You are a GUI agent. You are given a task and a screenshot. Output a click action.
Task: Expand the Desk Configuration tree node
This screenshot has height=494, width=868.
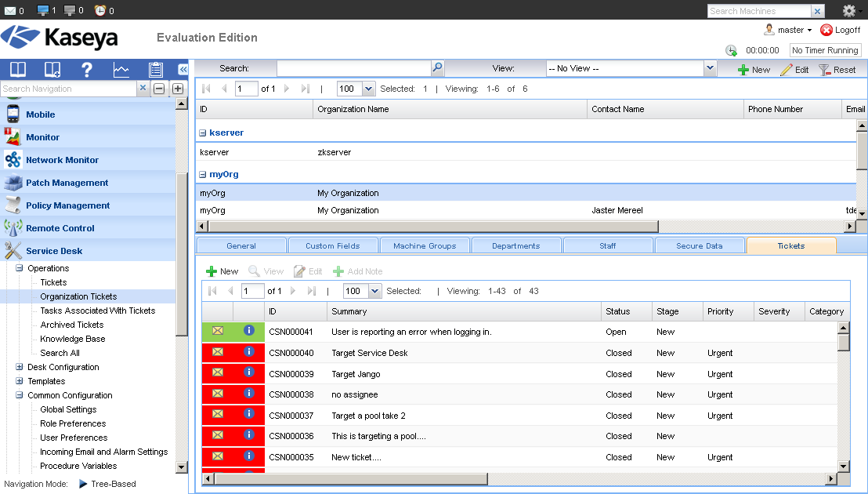[20, 367]
